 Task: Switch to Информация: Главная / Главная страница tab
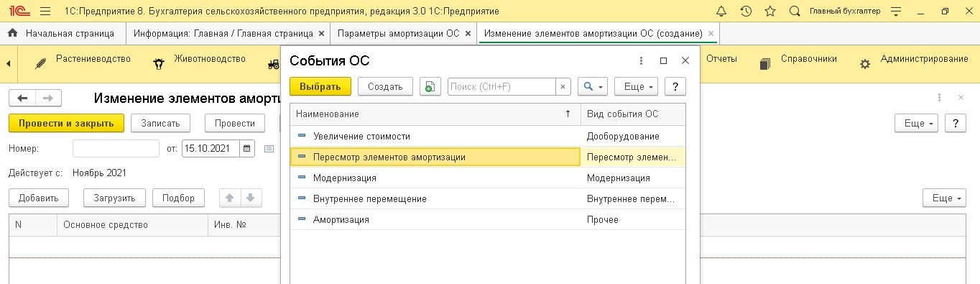tap(223, 33)
